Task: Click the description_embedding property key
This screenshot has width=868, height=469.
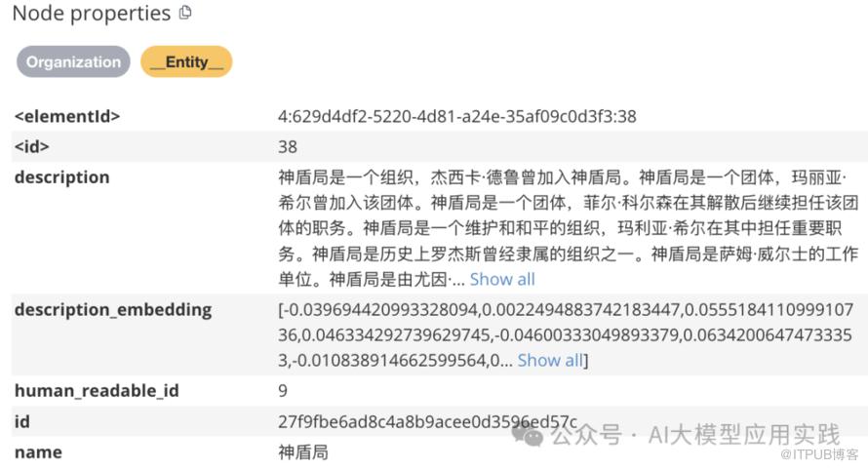Action: 112,310
